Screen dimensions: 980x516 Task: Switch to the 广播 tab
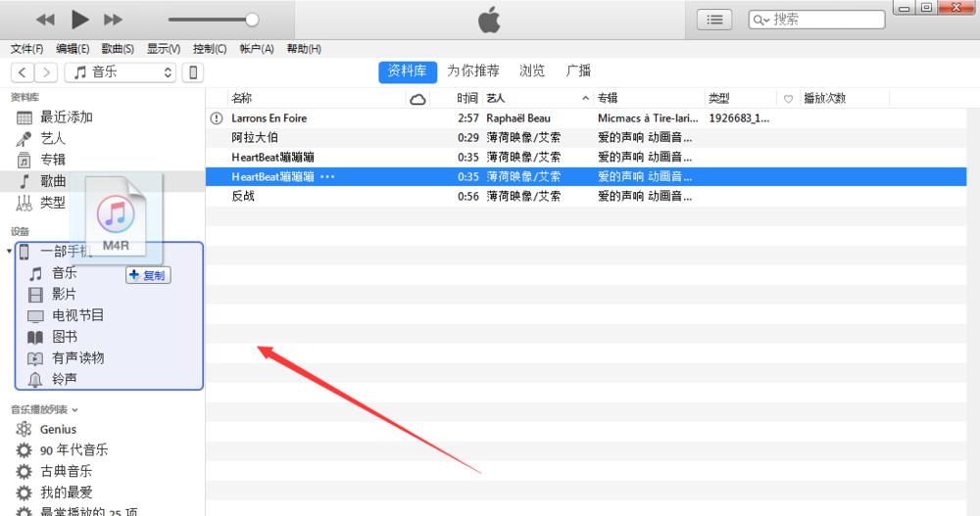(x=579, y=71)
